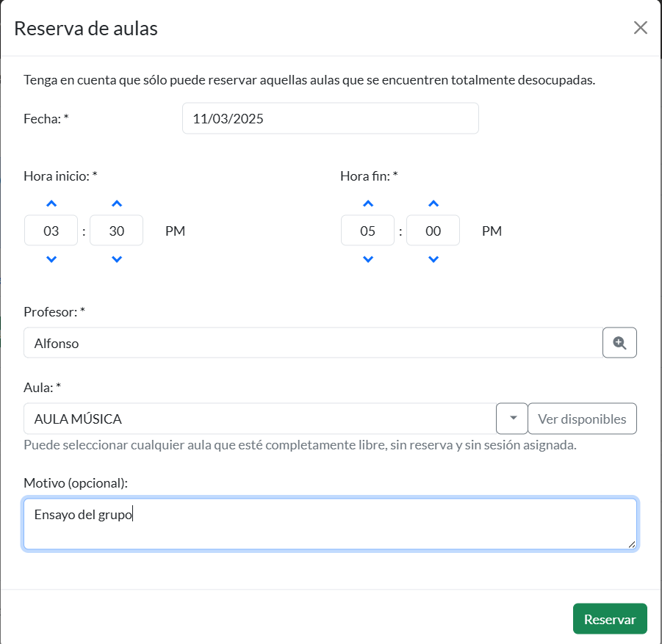Image resolution: width=662 pixels, height=644 pixels.
Task: Increase the end hour with up arrow
Action: click(367, 204)
